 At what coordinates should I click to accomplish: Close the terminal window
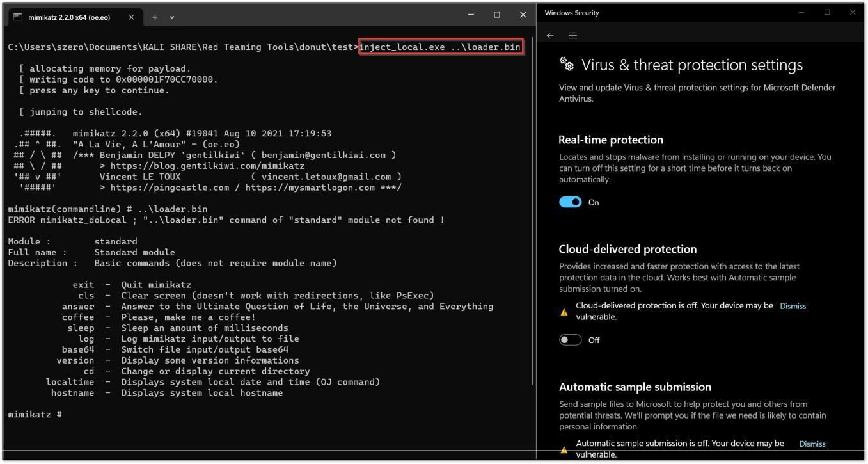click(523, 15)
